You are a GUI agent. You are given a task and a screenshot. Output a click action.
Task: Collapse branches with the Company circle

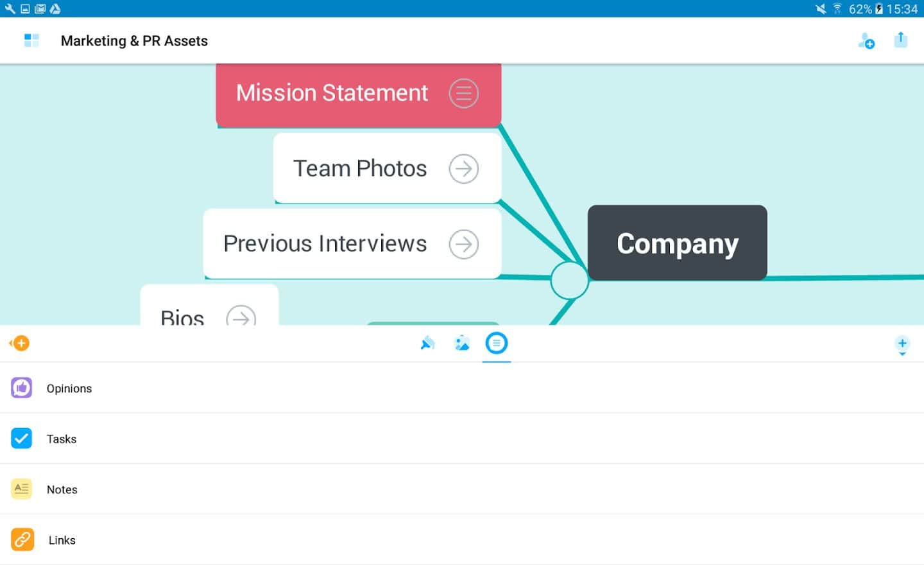click(x=569, y=280)
